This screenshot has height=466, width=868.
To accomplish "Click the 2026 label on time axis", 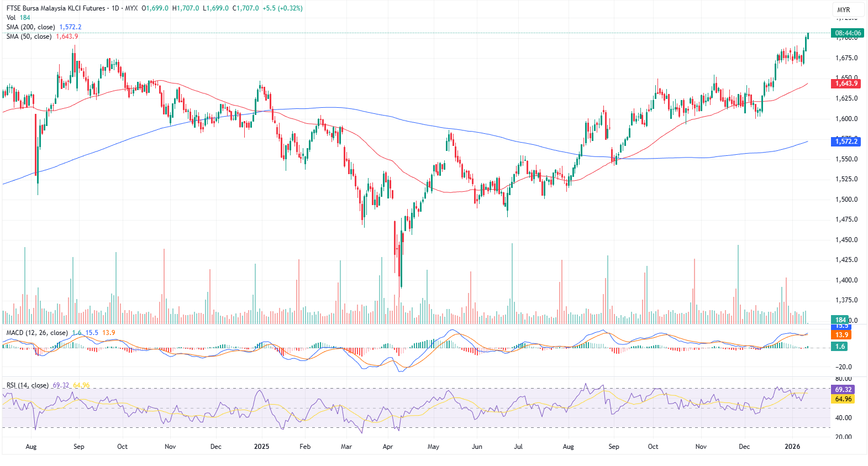I will (792, 447).
